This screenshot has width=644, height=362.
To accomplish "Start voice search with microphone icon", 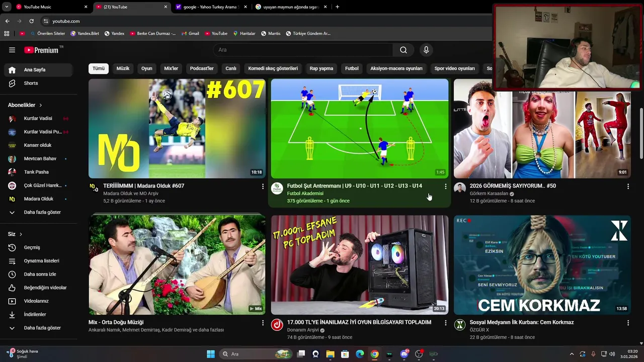I will pyautogui.click(x=426, y=50).
